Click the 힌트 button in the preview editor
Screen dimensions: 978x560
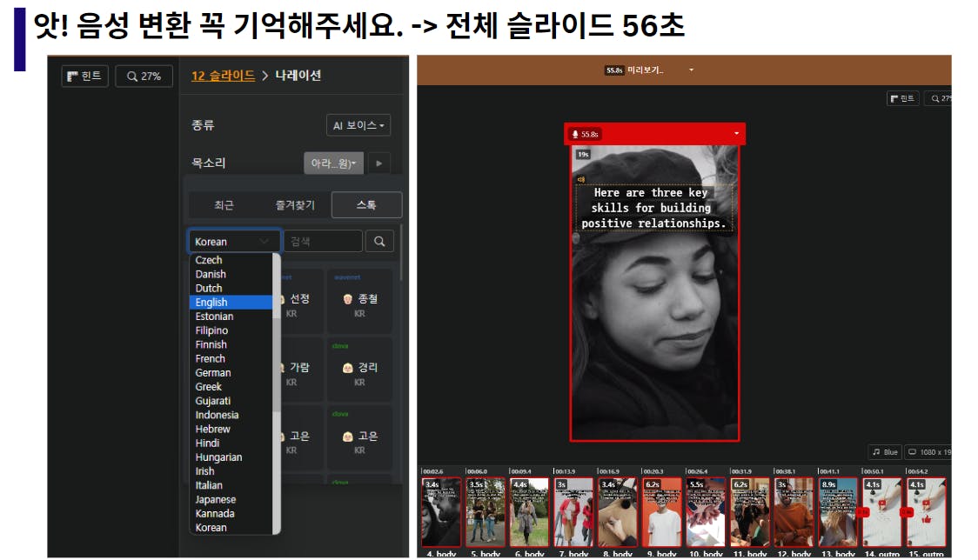(902, 98)
